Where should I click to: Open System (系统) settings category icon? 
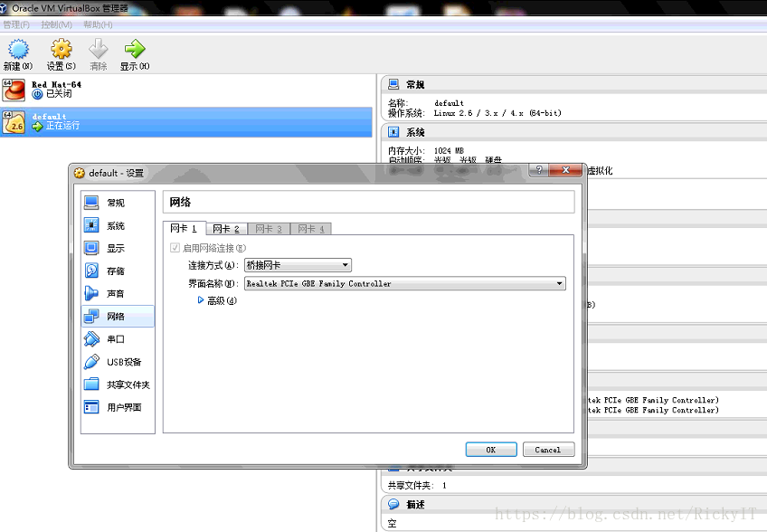click(91, 224)
